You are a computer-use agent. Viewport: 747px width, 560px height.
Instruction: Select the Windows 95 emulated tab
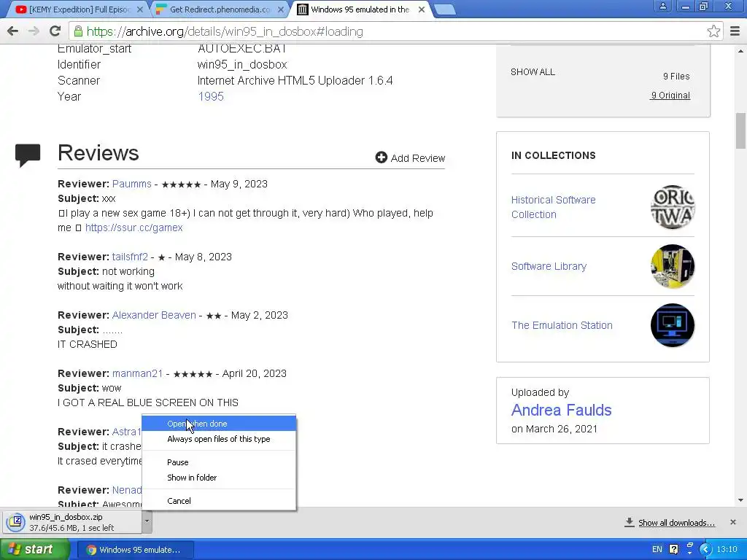tap(360, 9)
